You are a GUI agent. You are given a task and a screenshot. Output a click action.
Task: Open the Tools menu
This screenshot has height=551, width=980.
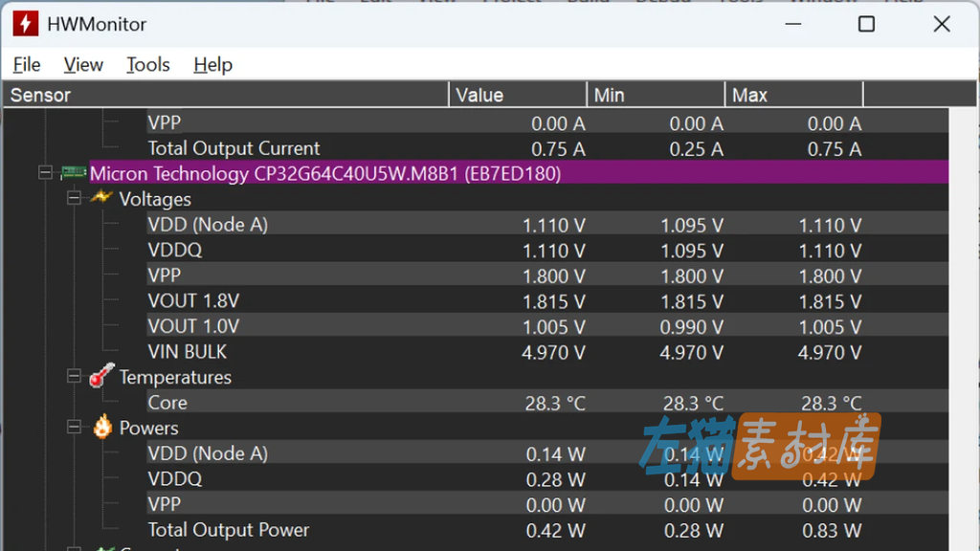pyautogui.click(x=148, y=64)
